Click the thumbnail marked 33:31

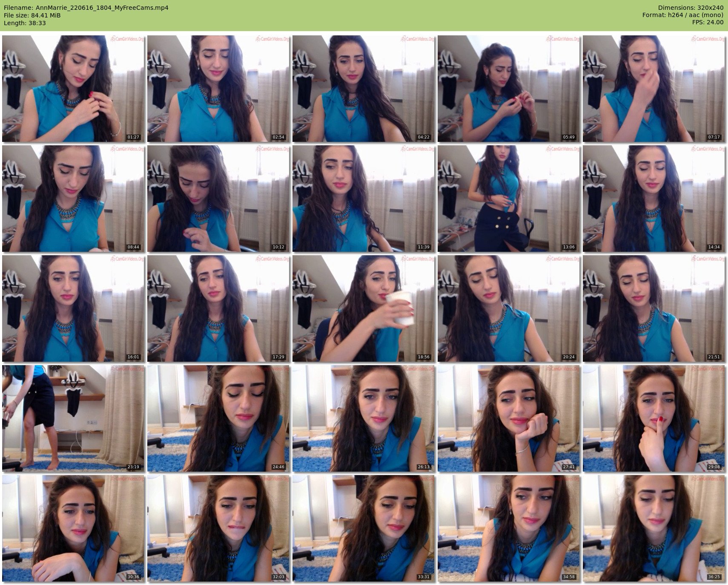(x=364, y=528)
